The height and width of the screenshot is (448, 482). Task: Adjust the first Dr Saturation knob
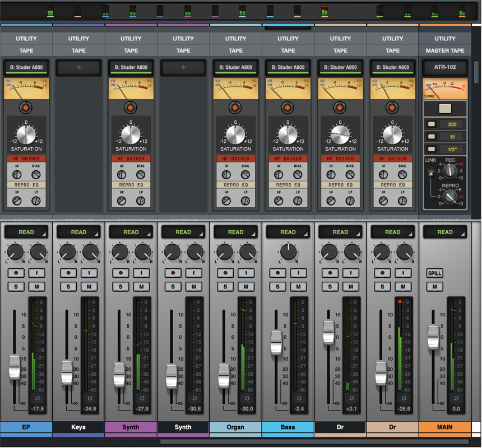(x=340, y=134)
